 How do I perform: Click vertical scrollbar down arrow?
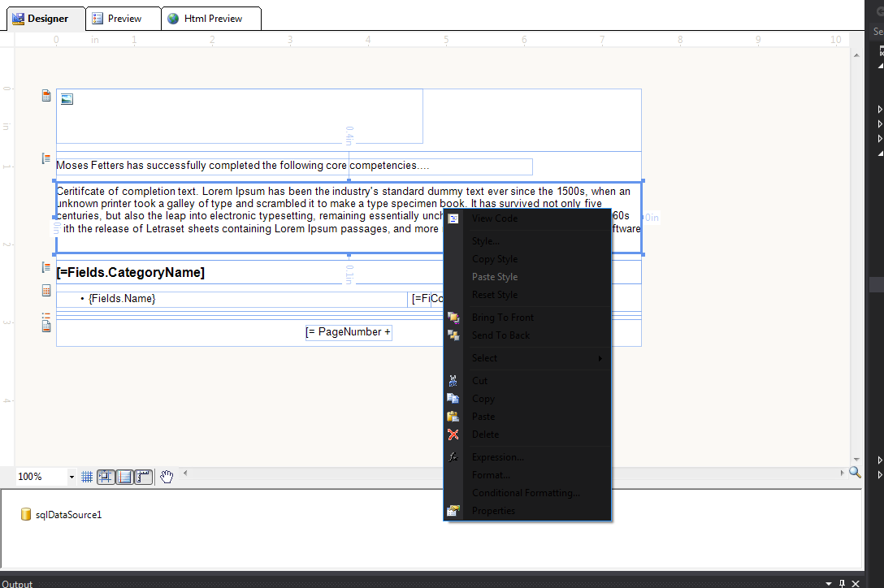856,460
